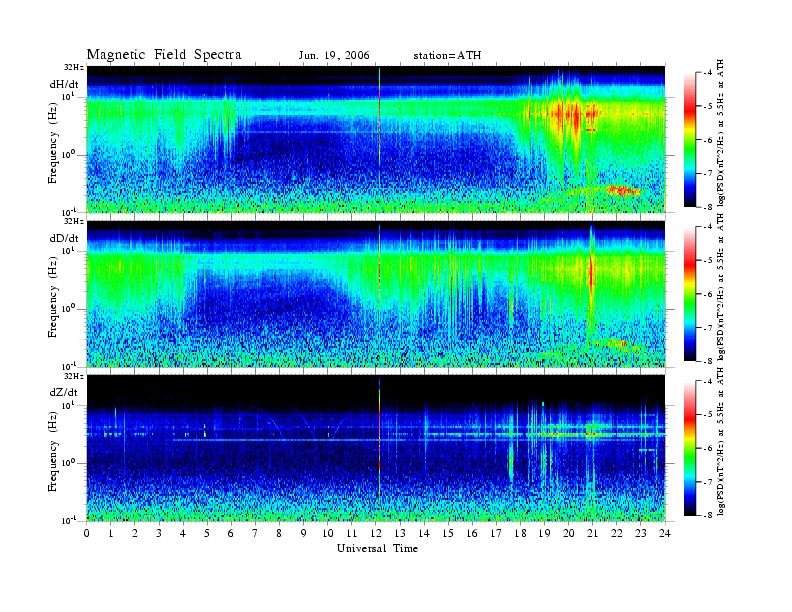
Task: Click the dZ/dt spectrogram plot area
Action: coord(376,448)
